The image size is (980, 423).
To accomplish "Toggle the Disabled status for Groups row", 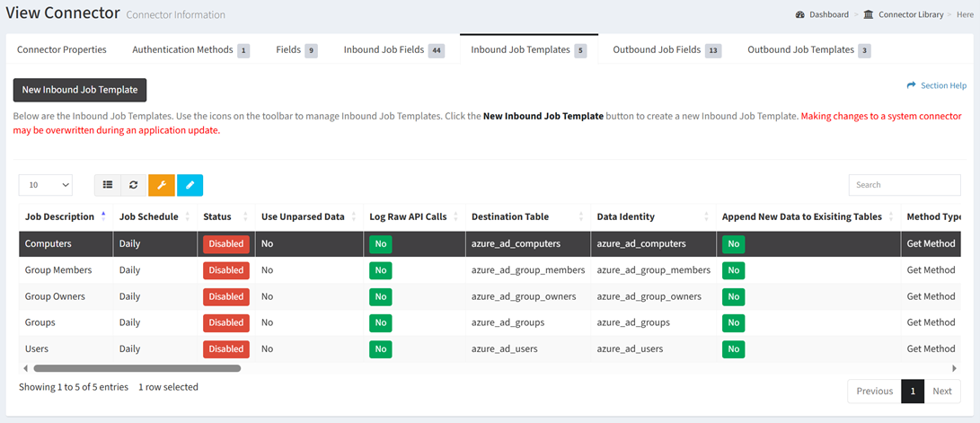I will pos(225,322).
